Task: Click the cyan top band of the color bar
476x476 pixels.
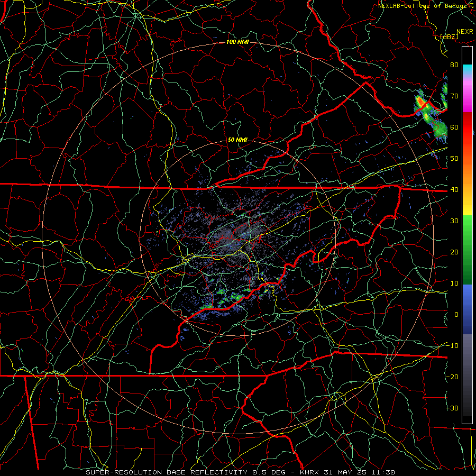Action: (467, 70)
